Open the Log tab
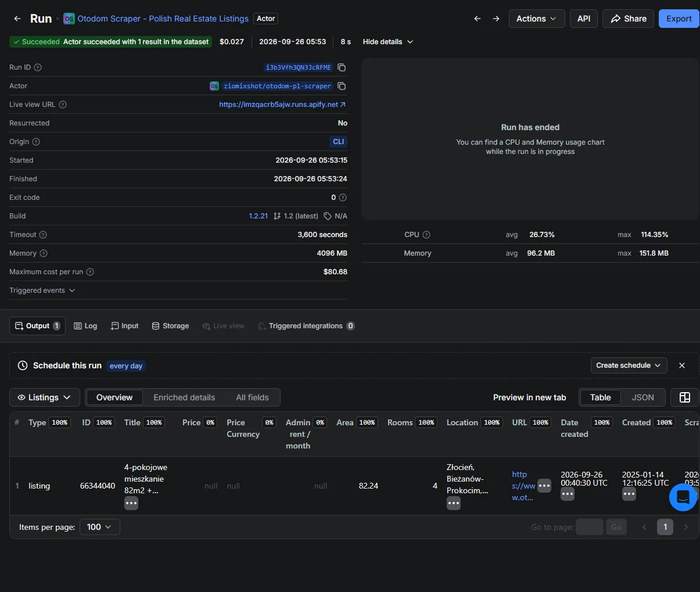The image size is (700, 592). point(85,326)
